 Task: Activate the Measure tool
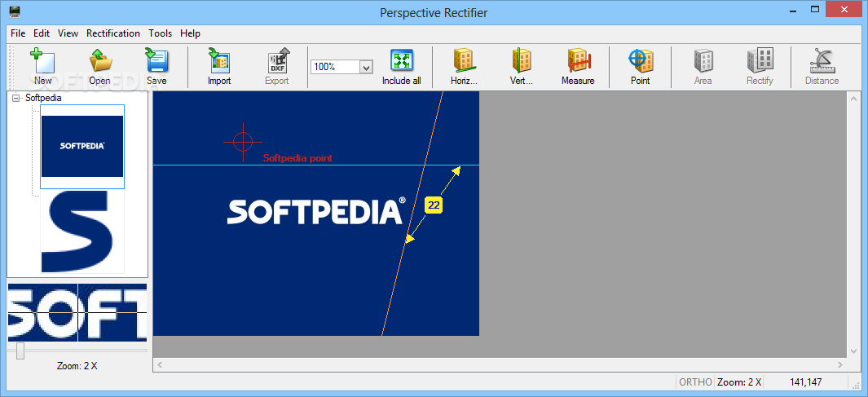point(578,67)
